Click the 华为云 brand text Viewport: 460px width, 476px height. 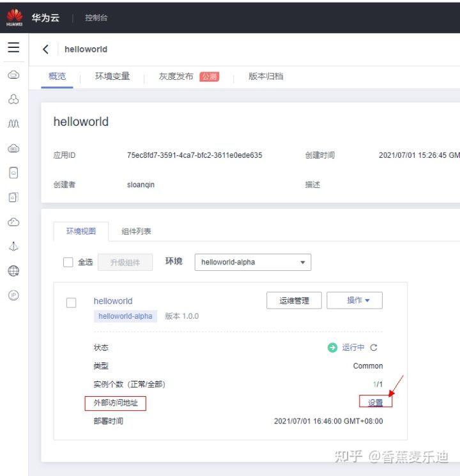click(45, 18)
